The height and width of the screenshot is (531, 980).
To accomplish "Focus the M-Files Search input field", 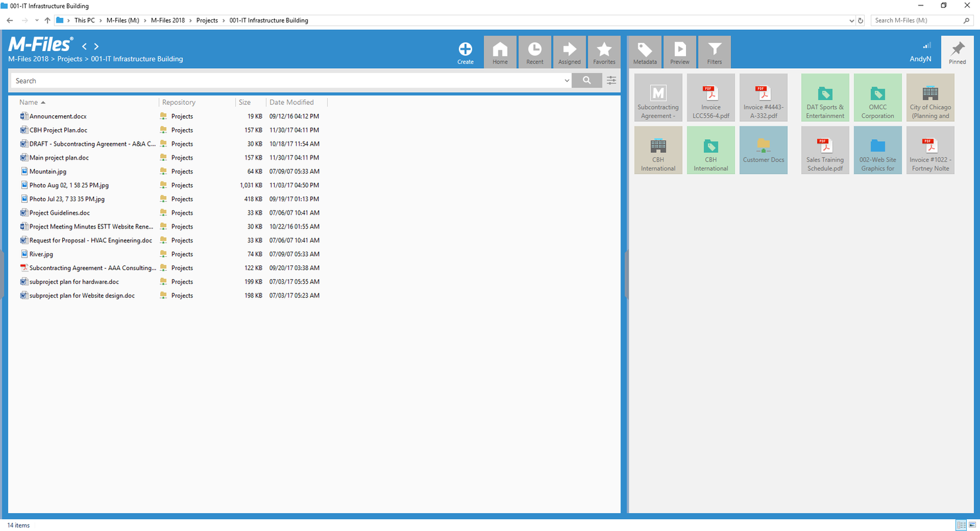I will pos(286,81).
